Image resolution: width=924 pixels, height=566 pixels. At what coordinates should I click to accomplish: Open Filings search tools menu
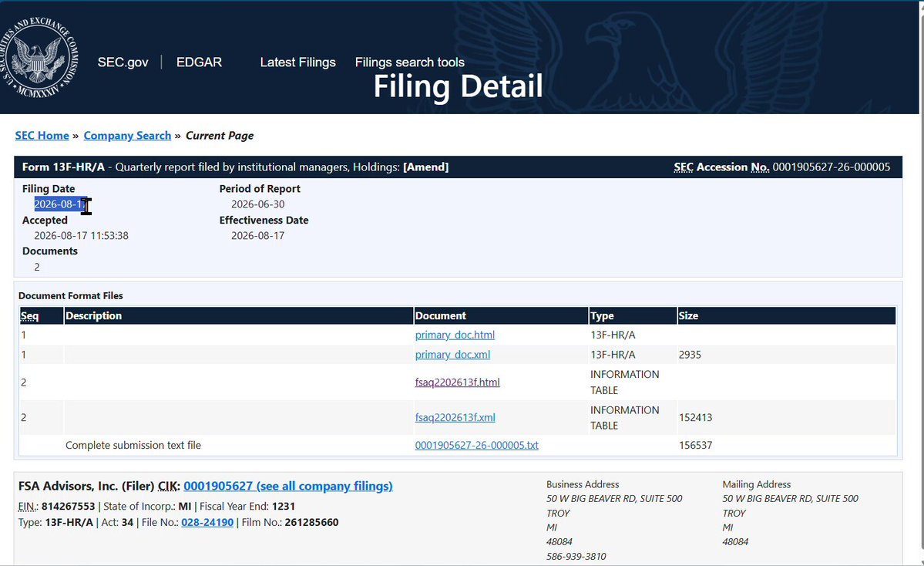[x=409, y=62]
